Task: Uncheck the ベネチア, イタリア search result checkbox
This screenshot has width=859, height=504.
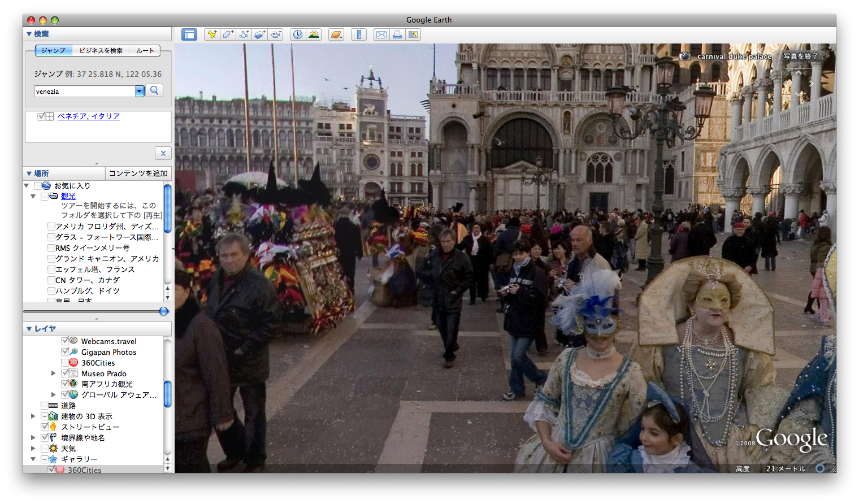Action: pyautogui.click(x=41, y=116)
